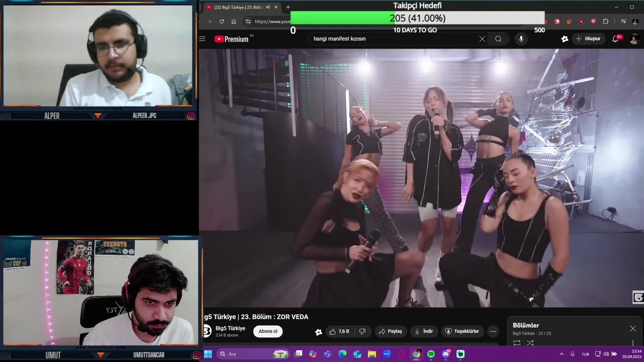The height and width of the screenshot is (362, 644).
Task: Open more actions three-dot menu
Action: [493, 331]
